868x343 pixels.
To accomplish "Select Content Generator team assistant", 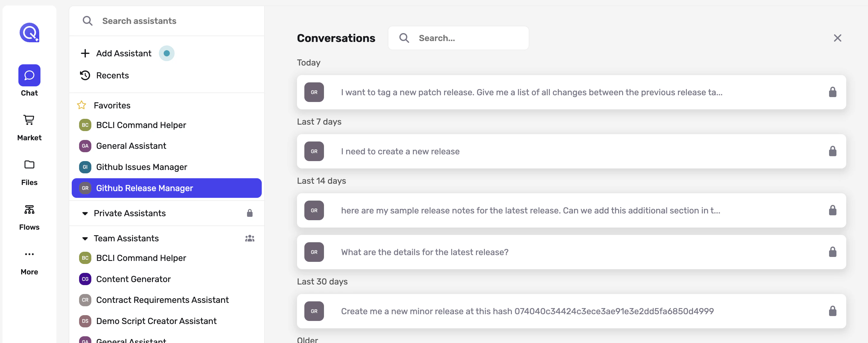I will pyautogui.click(x=133, y=279).
